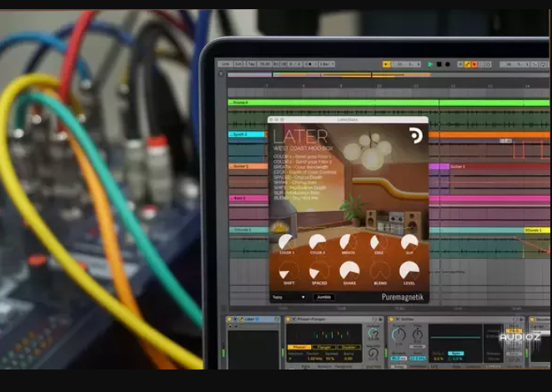Open the preset dropdown in Later plugin
Image resolution: width=552 pixels, height=392 pixels.
[x=289, y=297]
